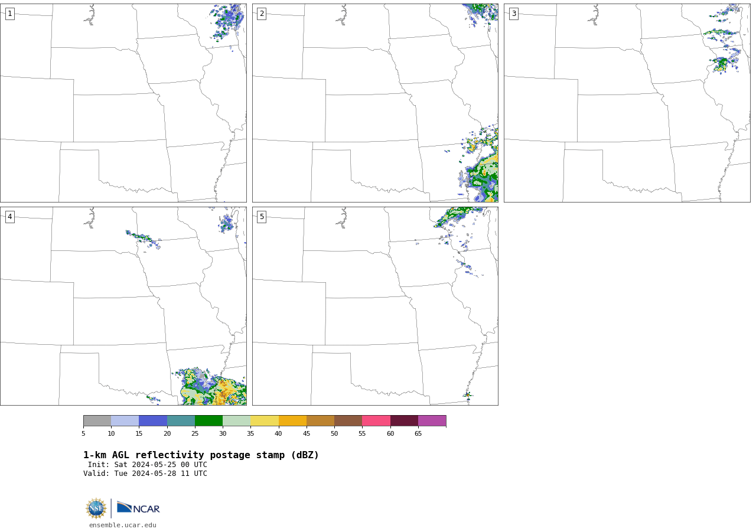This screenshot has width=756, height=532.
Task: Click the NSF seal logo
Action: (96, 508)
